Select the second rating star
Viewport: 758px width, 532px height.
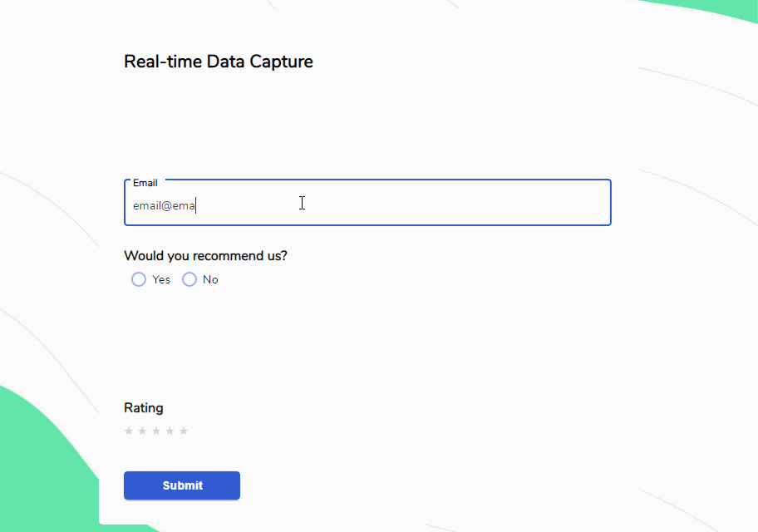tap(142, 431)
